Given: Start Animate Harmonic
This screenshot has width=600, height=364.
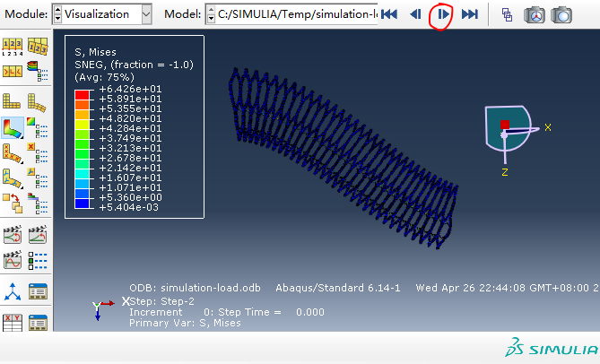Looking at the screenshot, I should point(13,260).
